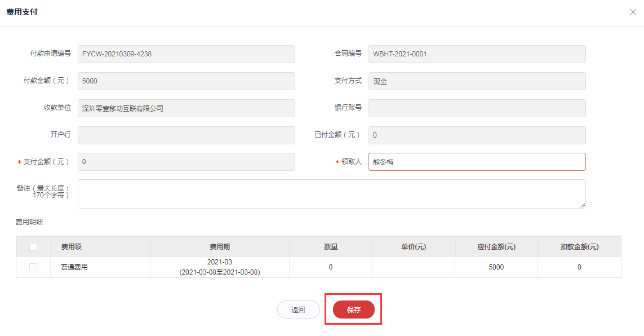This screenshot has width=644, height=336.
Task: Click the 费用项 column header
Action: (x=100, y=247)
